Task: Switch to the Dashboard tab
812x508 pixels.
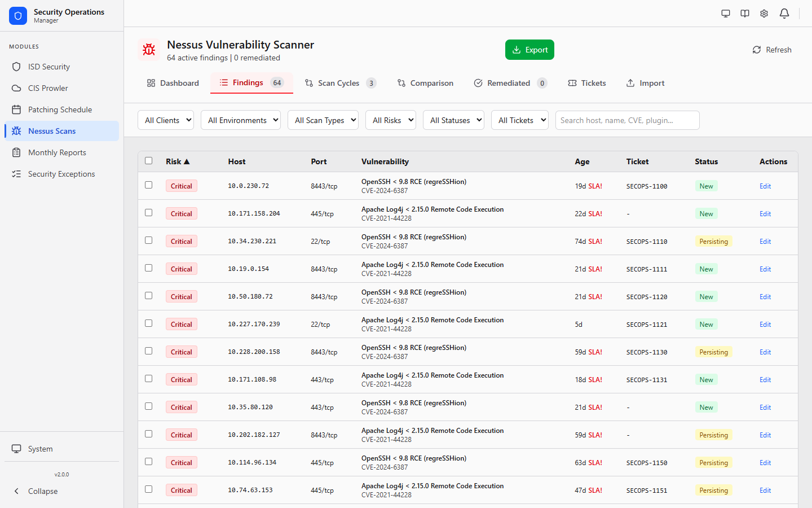Action: point(173,83)
